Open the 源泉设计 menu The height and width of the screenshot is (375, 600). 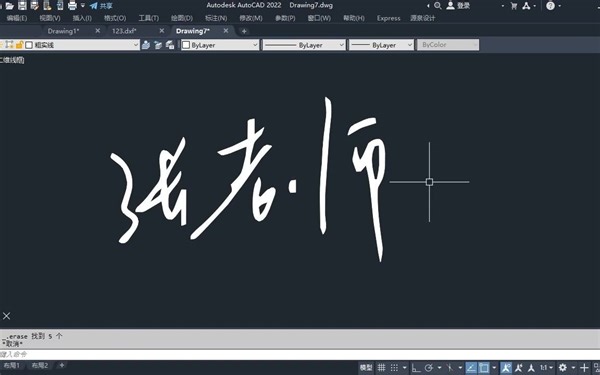423,18
